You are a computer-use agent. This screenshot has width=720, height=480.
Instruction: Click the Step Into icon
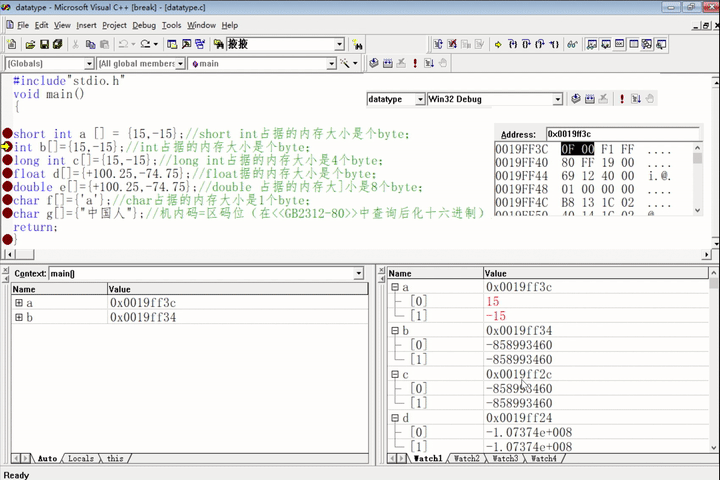point(512,44)
